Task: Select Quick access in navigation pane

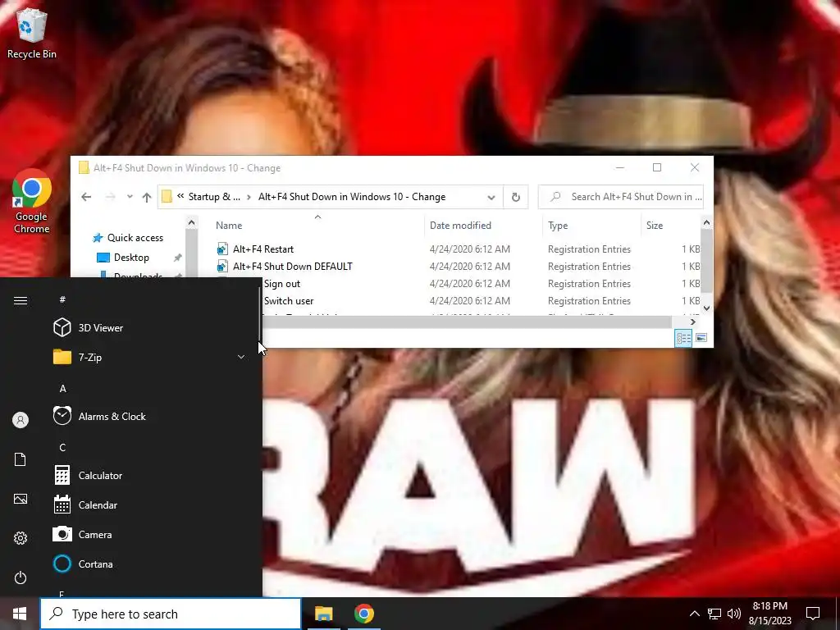Action: pos(135,238)
